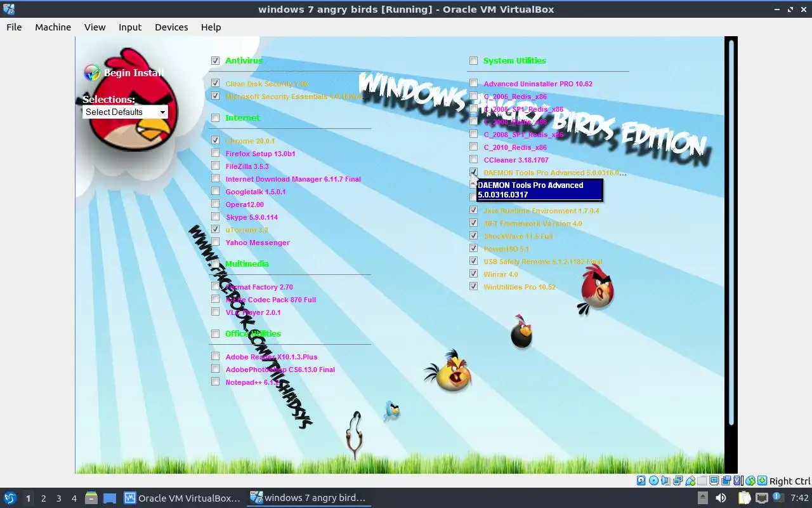This screenshot has height=508, width=812.
Task: Open the display indicator in VirtualBox status bar
Action: click(714, 481)
